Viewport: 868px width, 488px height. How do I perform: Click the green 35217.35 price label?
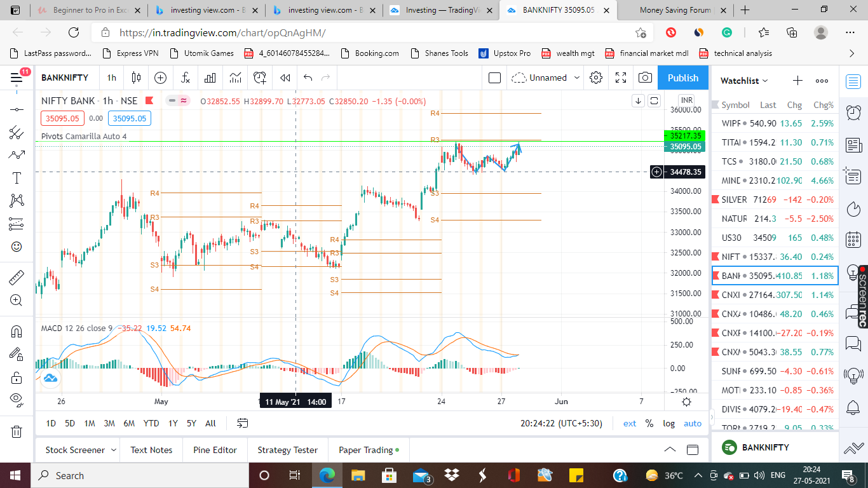coord(684,135)
